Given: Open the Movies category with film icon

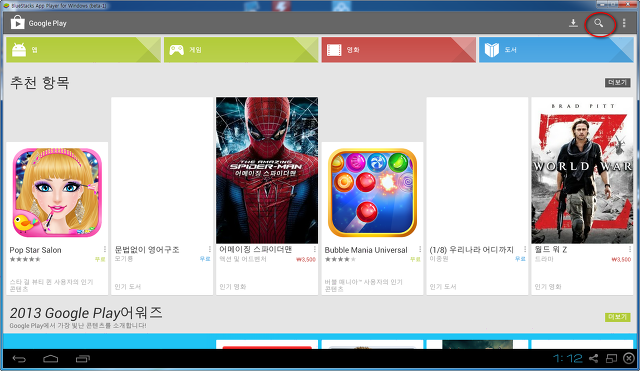Looking at the screenshot, I should [398, 50].
